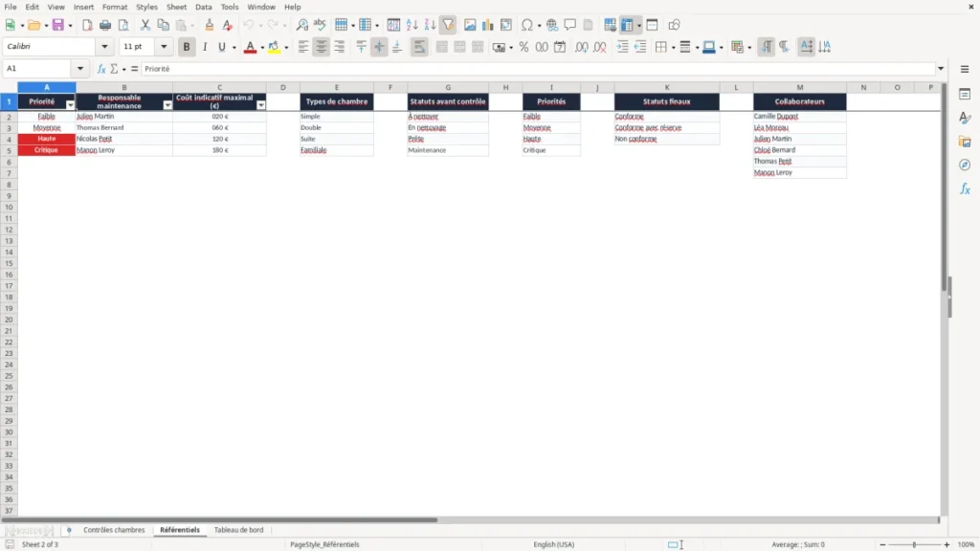Image resolution: width=980 pixels, height=551 pixels.
Task: Toggle Italic text style
Action: 205,47
